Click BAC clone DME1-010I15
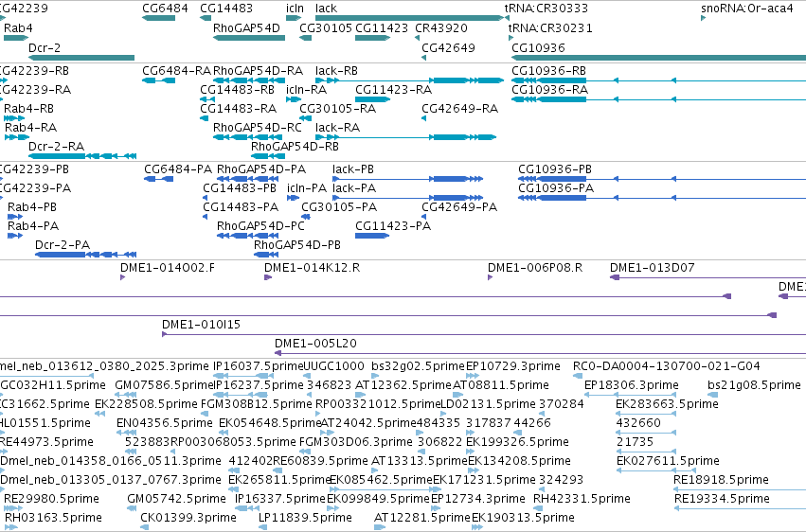The width and height of the screenshot is (806, 532). click(x=484, y=334)
